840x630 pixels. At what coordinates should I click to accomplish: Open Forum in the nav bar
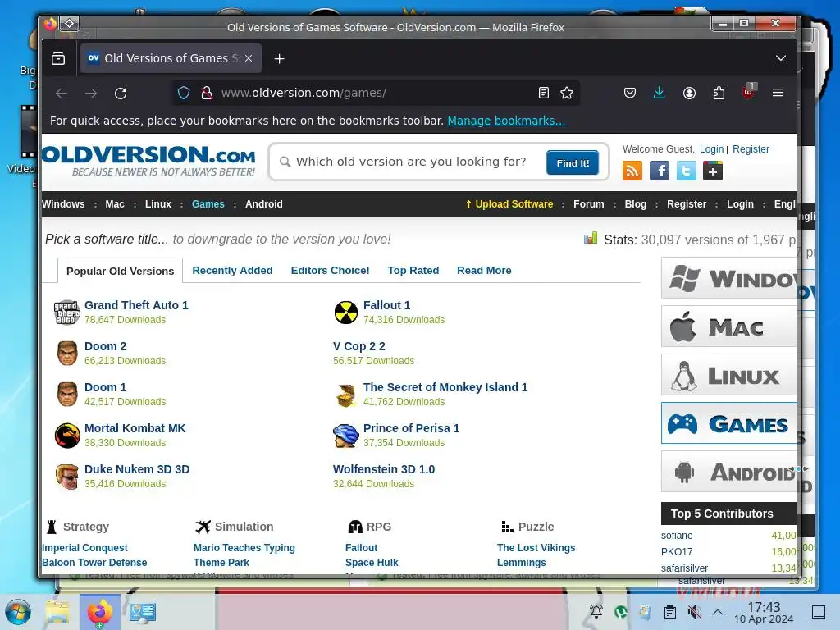[x=589, y=204]
